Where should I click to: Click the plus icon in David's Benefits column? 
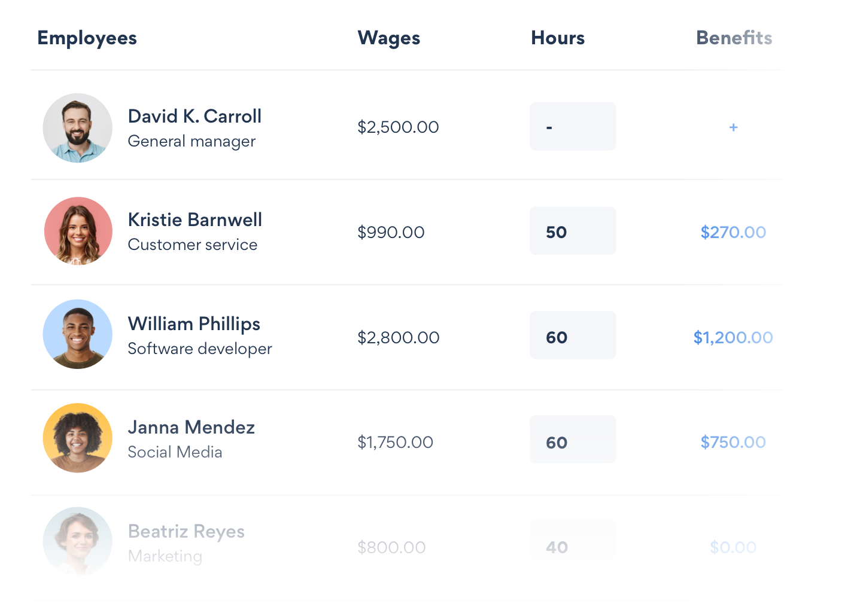pos(733,127)
